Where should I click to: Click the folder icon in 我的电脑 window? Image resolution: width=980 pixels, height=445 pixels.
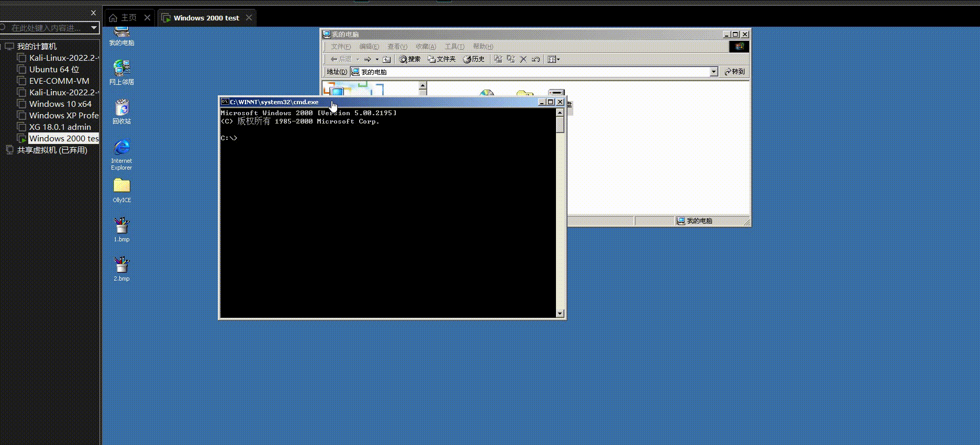pos(525,94)
